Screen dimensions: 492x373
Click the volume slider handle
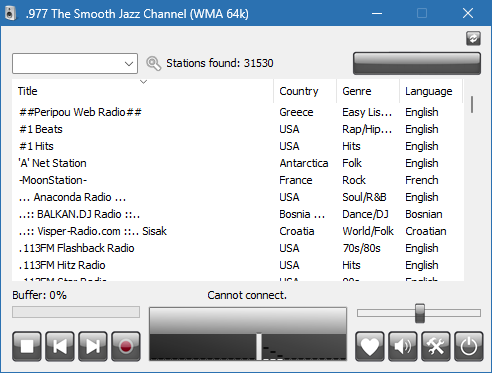click(x=420, y=313)
